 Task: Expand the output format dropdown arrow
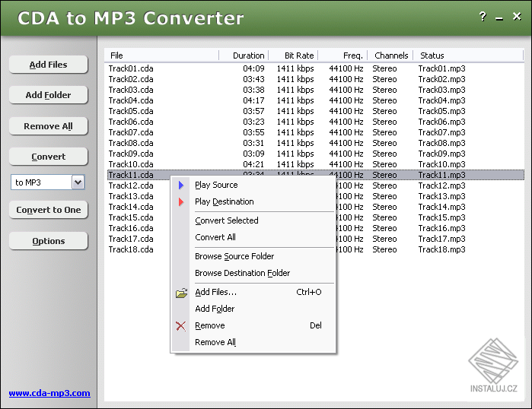pos(78,182)
